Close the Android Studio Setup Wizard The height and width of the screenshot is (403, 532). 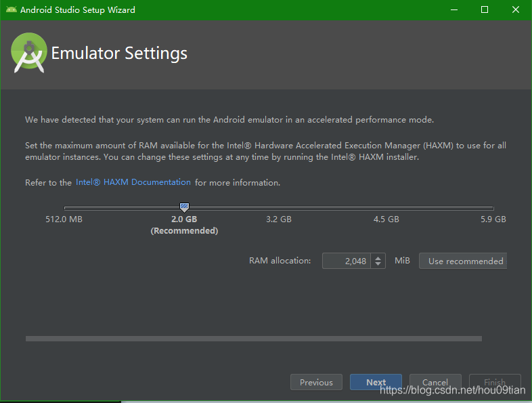point(515,10)
